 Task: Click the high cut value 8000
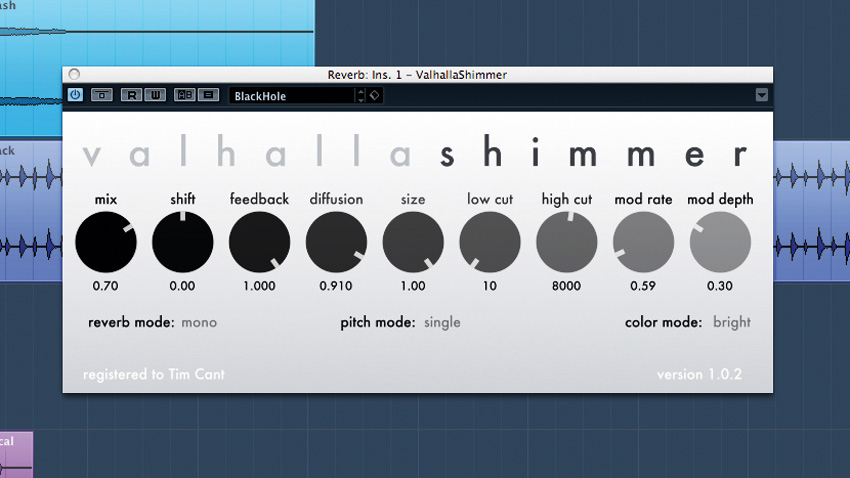(566, 286)
